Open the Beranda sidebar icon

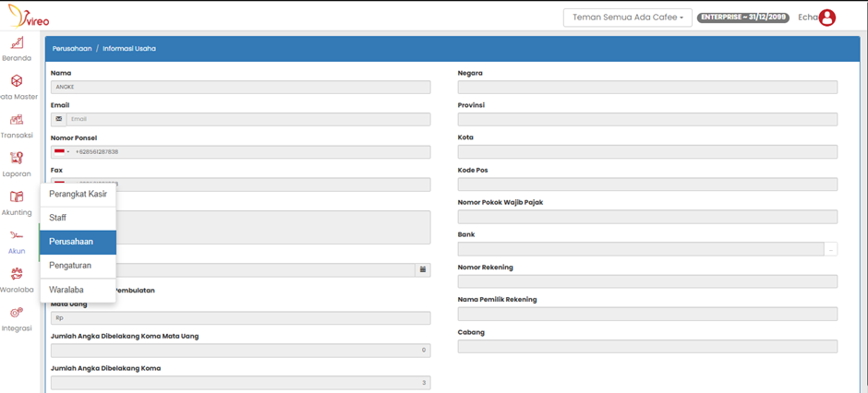tap(17, 44)
